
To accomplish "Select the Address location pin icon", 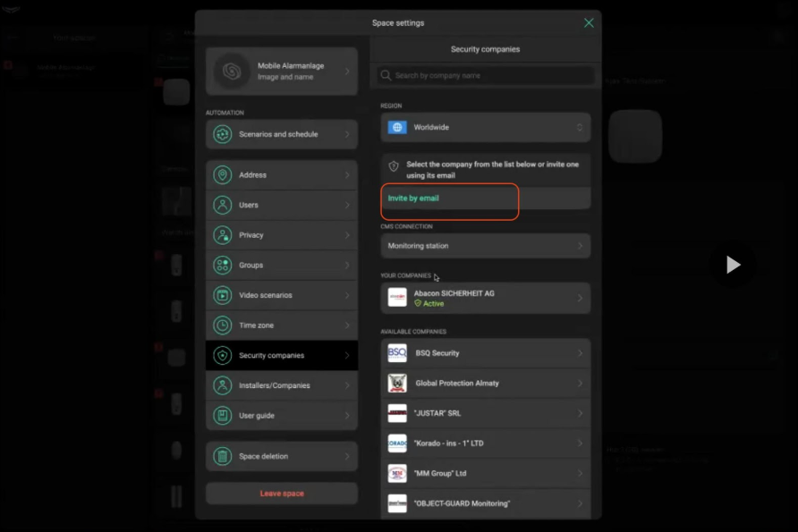I will pyautogui.click(x=222, y=174).
